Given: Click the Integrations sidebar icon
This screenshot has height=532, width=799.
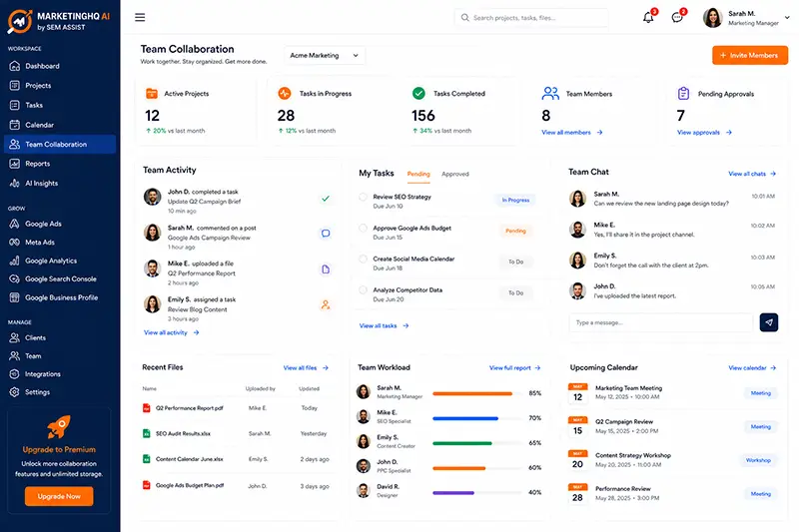Looking at the screenshot, I should point(14,374).
